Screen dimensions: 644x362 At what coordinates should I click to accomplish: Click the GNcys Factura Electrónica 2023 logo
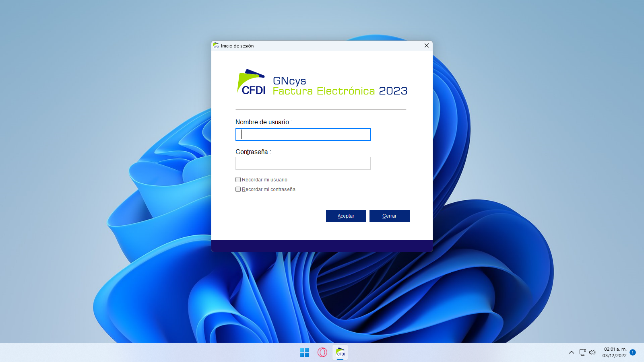click(322, 83)
